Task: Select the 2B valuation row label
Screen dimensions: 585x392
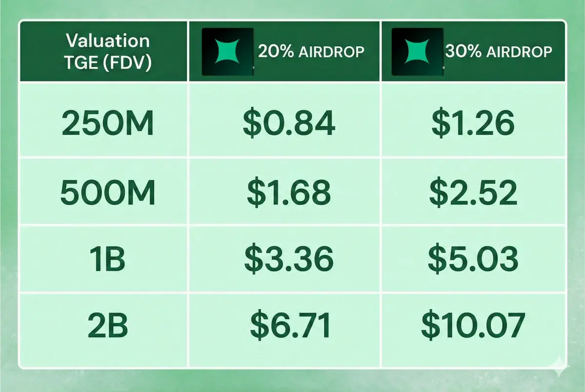Action: click(x=107, y=325)
